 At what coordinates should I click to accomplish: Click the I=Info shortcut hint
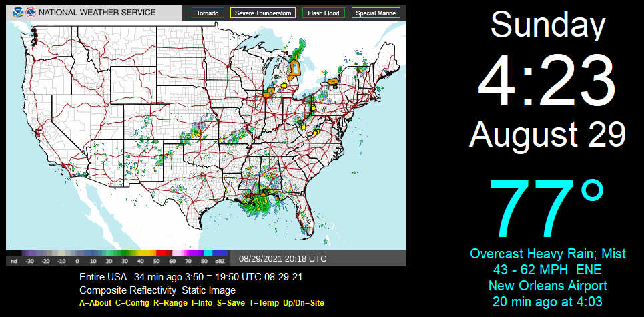[x=202, y=304]
